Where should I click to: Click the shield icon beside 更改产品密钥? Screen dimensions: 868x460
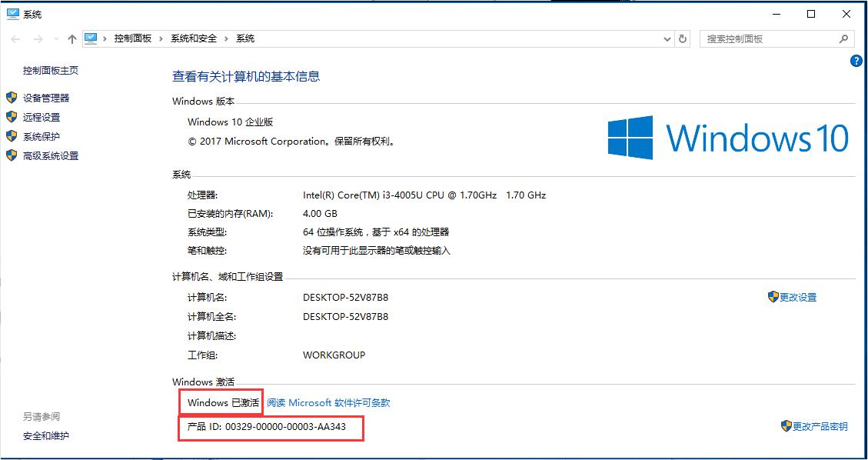[786, 425]
